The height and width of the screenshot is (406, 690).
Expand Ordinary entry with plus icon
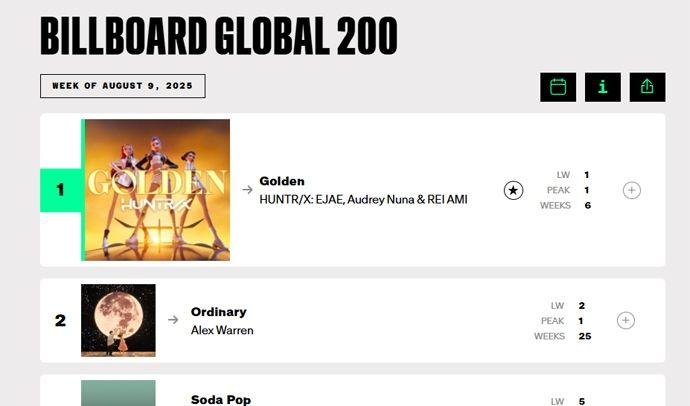tap(626, 320)
